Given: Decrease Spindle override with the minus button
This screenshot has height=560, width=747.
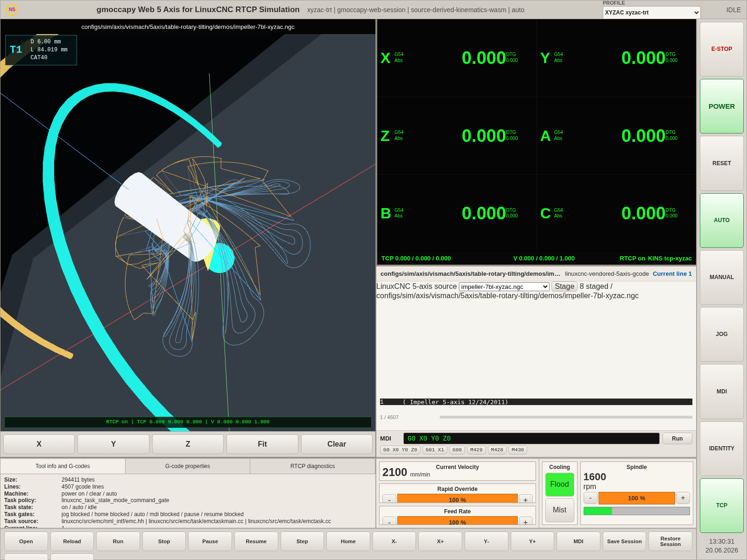Looking at the screenshot, I should coord(591,498).
